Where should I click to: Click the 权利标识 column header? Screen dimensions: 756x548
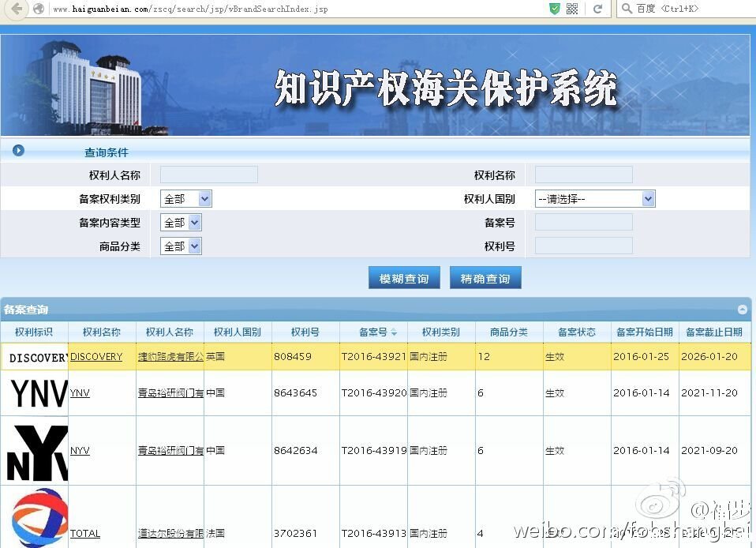34,332
